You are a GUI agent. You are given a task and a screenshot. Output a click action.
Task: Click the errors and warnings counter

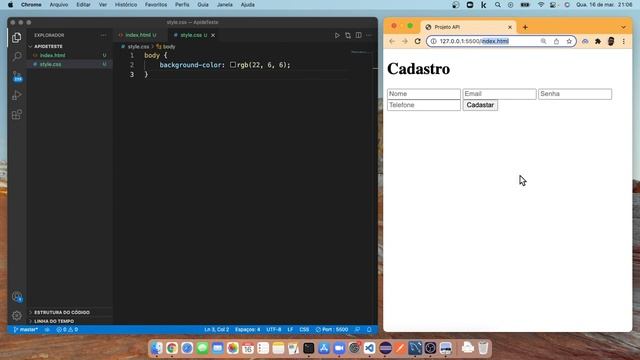(67, 329)
